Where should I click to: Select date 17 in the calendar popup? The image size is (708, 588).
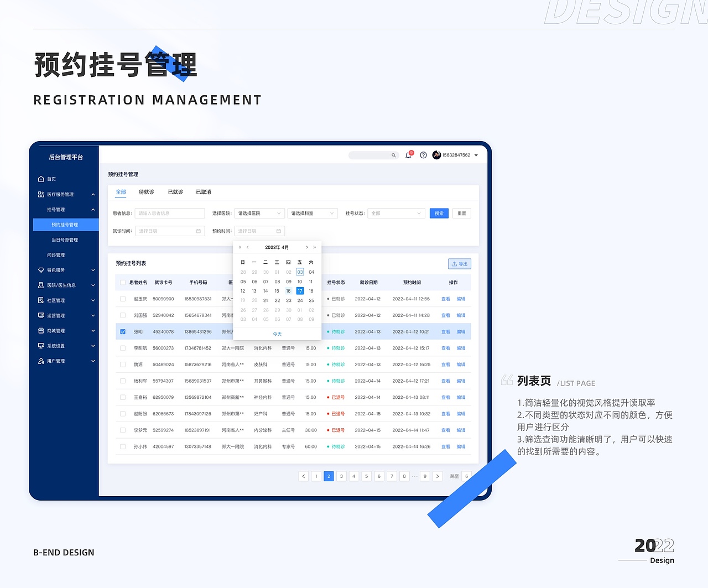click(299, 290)
